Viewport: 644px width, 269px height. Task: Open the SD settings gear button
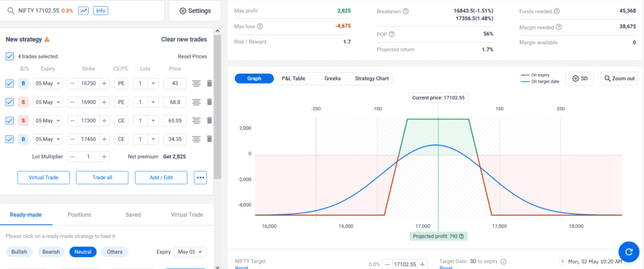click(x=579, y=79)
